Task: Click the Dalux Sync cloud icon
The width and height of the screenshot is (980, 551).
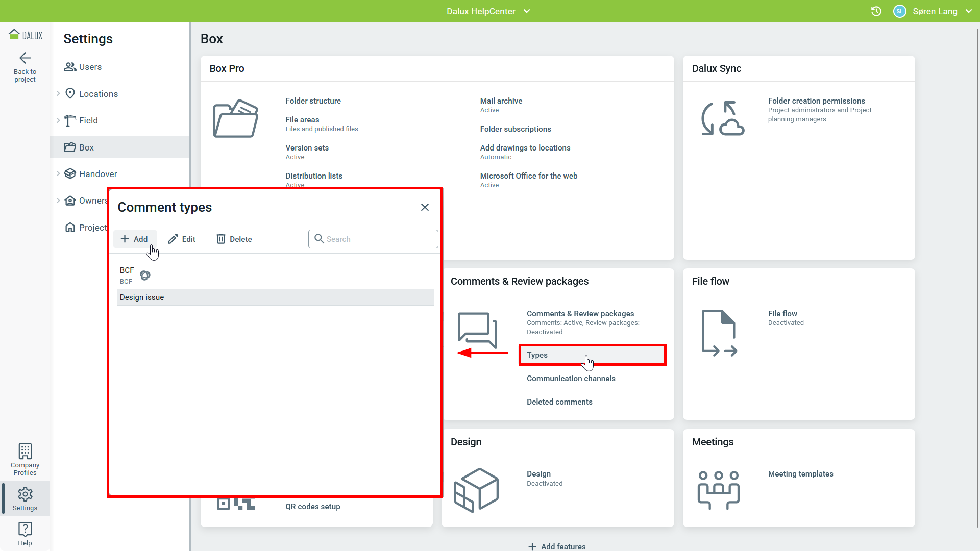Action: [x=723, y=119]
